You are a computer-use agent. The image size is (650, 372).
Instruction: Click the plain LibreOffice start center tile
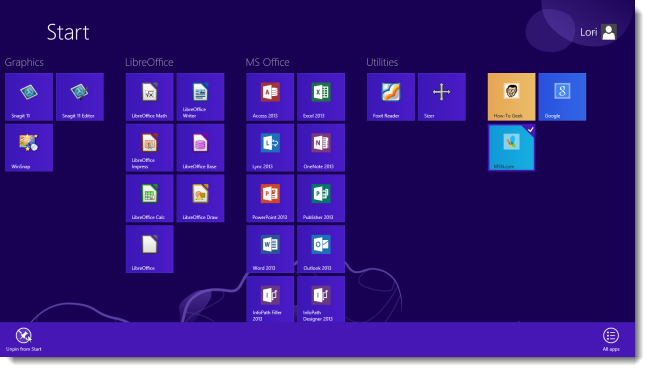pos(150,249)
